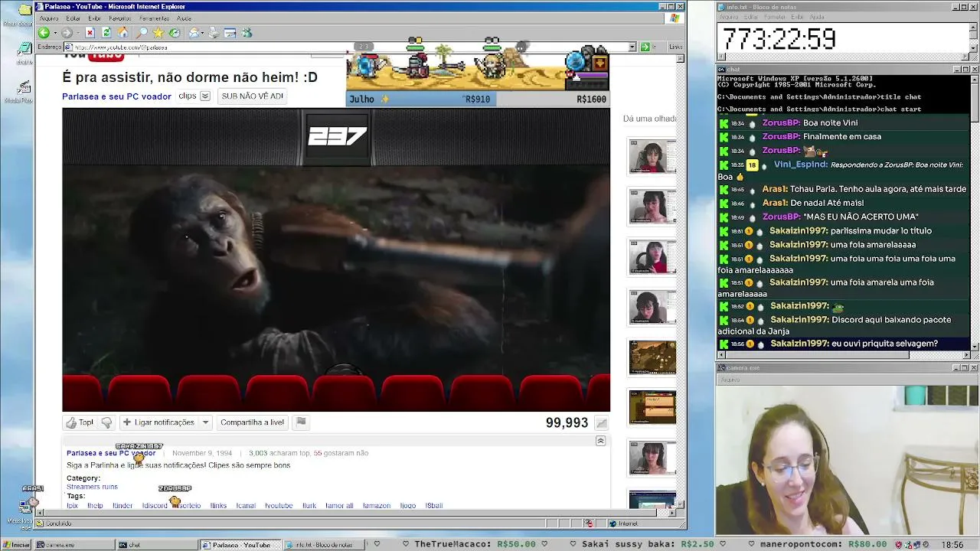Open the Mail button dropdown arrow
This screenshot has height=551, width=980.
click(202, 33)
